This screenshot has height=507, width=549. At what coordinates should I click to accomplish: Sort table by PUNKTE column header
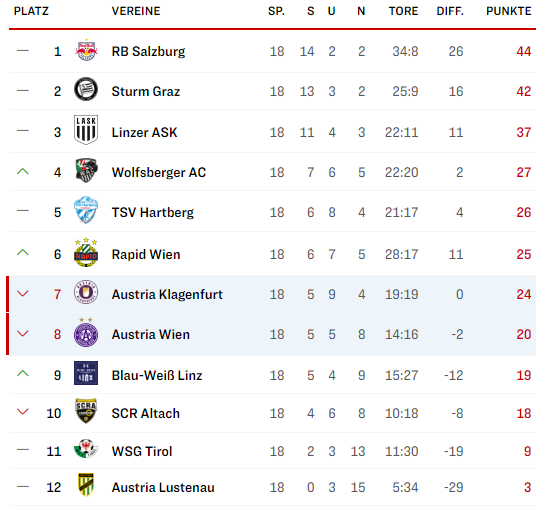pos(509,11)
